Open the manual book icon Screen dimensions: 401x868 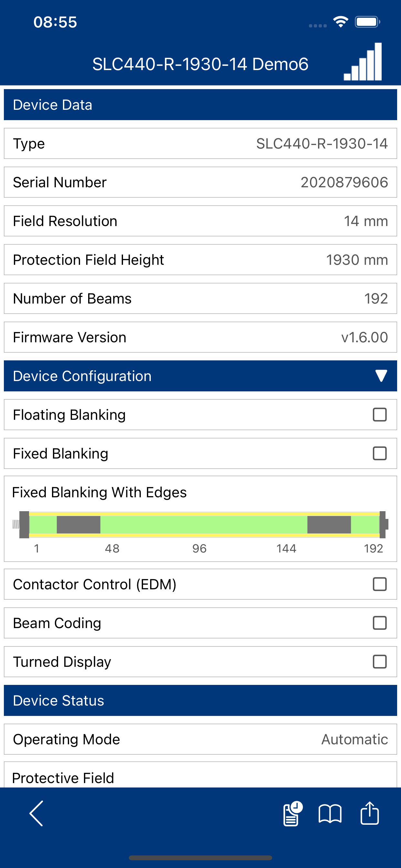click(330, 814)
